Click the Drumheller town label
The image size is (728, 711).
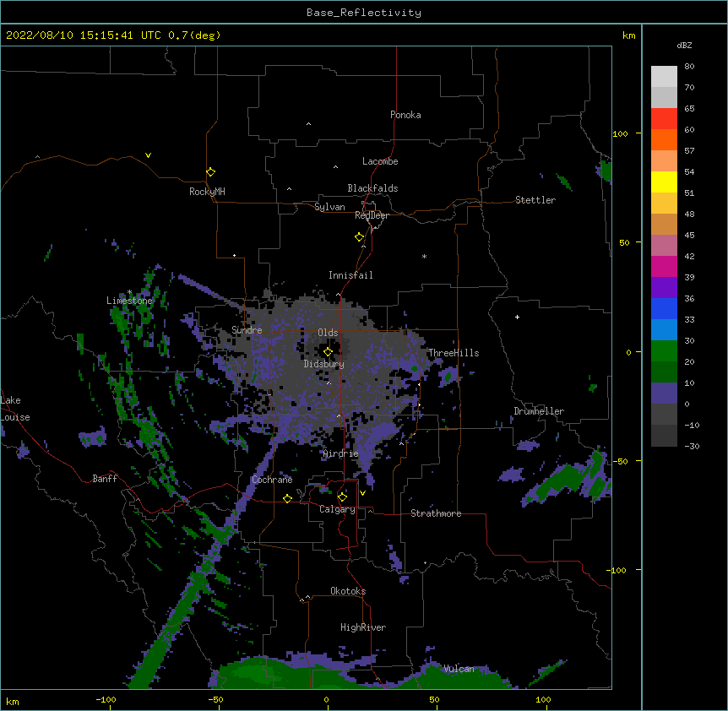(539, 411)
